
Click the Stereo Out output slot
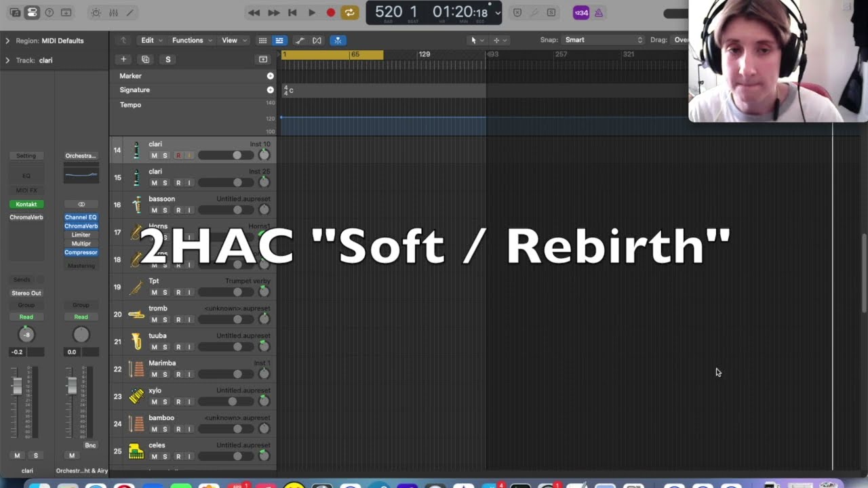[x=26, y=293]
